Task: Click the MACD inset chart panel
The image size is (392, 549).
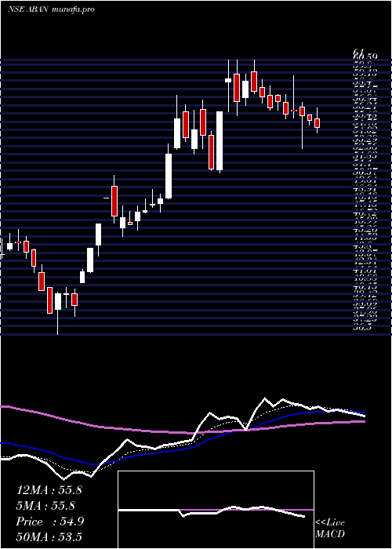Action: [x=216, y=510]
